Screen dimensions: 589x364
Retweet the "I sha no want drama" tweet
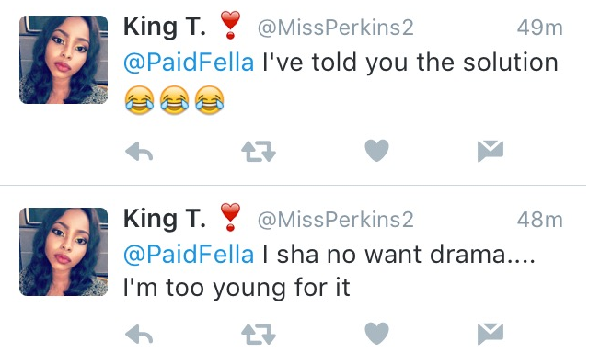259,334
